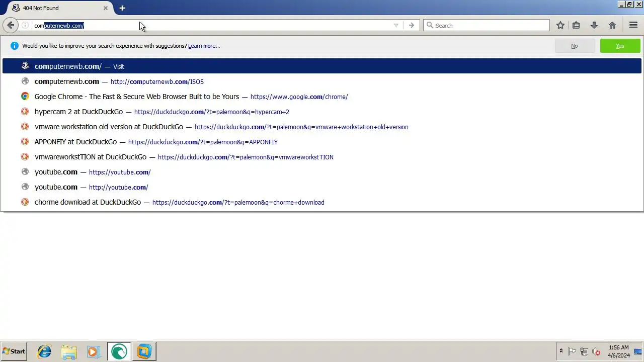Select the Google Chrome download suggestion
Viewport: 644px width, 362px height.
322,97
